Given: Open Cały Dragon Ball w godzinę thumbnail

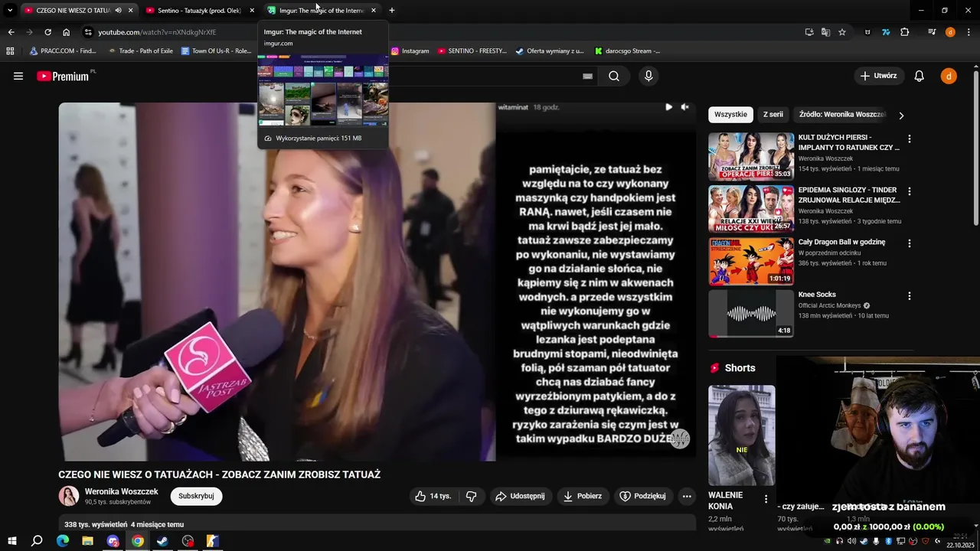Looking at the screenshot, I should tap(751, 260).
